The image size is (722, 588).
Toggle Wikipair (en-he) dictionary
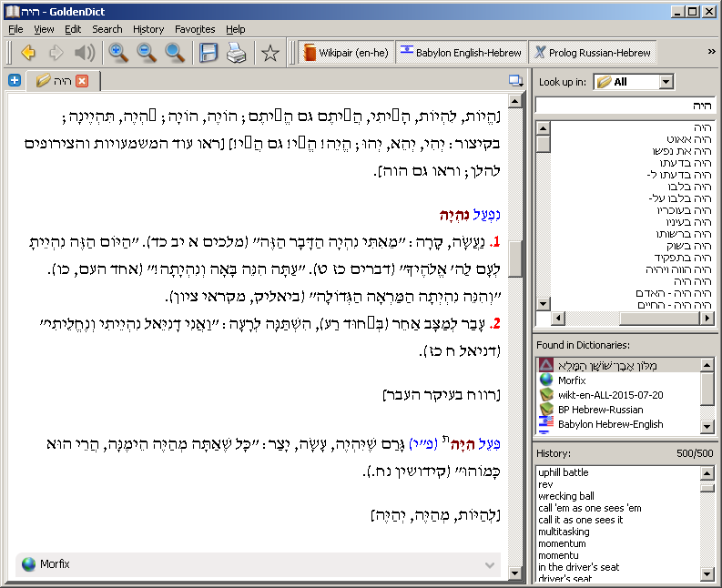click(x=346, y=53)
